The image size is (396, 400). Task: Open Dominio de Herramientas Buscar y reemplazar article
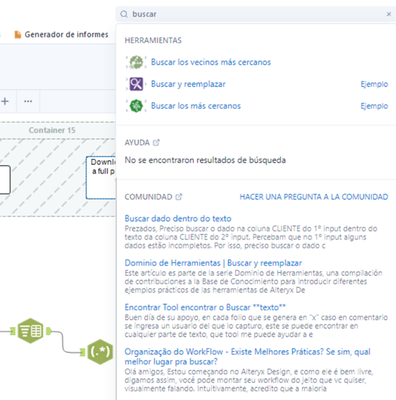coord(213,263)
